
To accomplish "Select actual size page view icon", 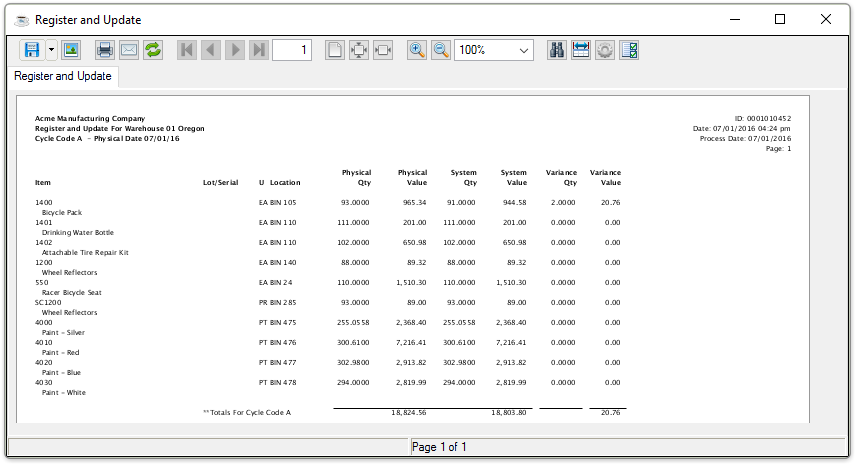I will [335, 50].
